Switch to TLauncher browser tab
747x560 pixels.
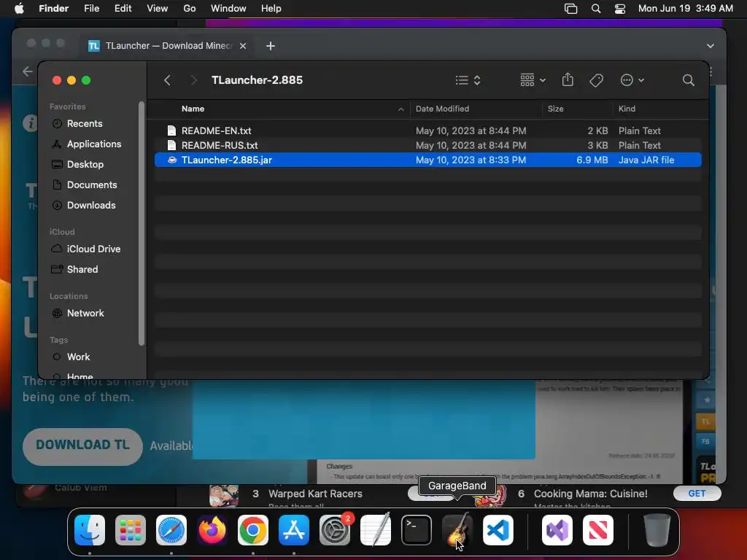168,46
